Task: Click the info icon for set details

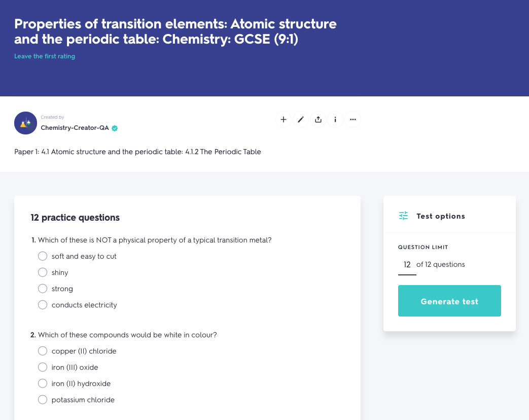Action: tap(335, 119)
